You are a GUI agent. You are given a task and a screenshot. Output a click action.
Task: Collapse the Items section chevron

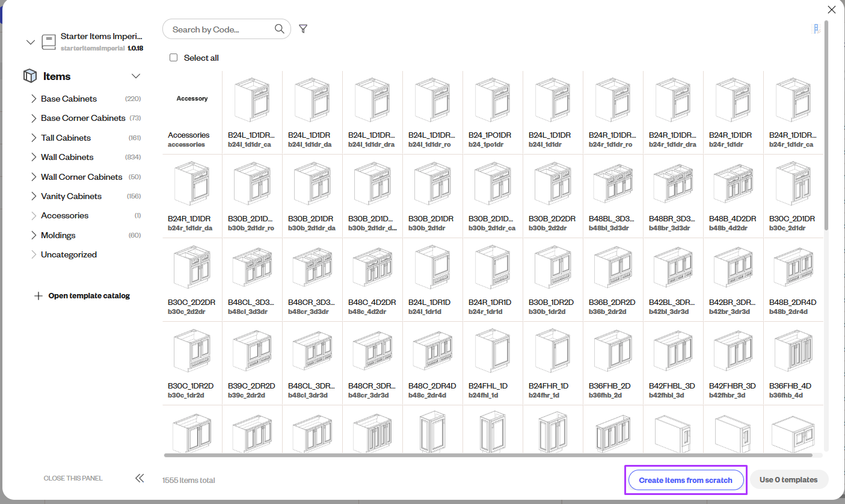point(136,76)
